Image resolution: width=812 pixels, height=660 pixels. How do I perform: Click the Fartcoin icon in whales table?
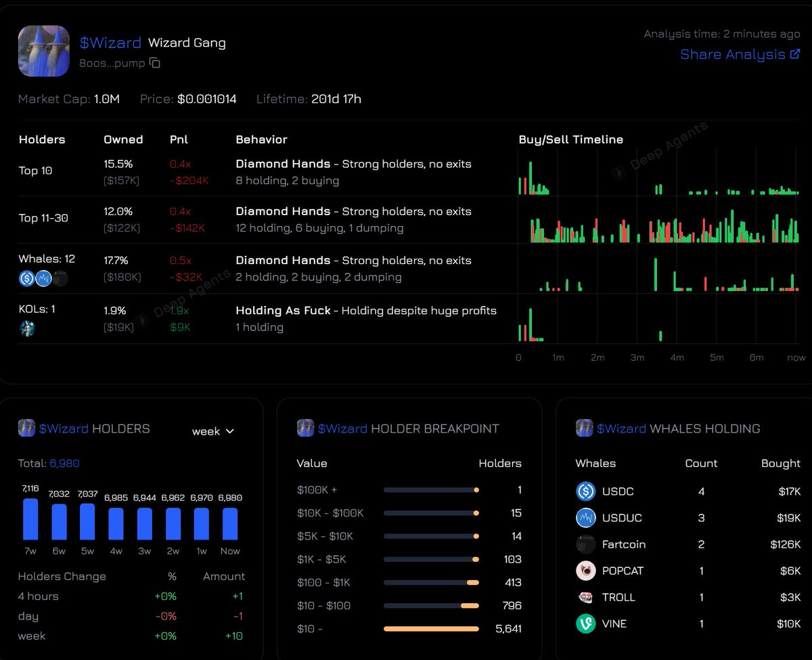coord(585,544)
